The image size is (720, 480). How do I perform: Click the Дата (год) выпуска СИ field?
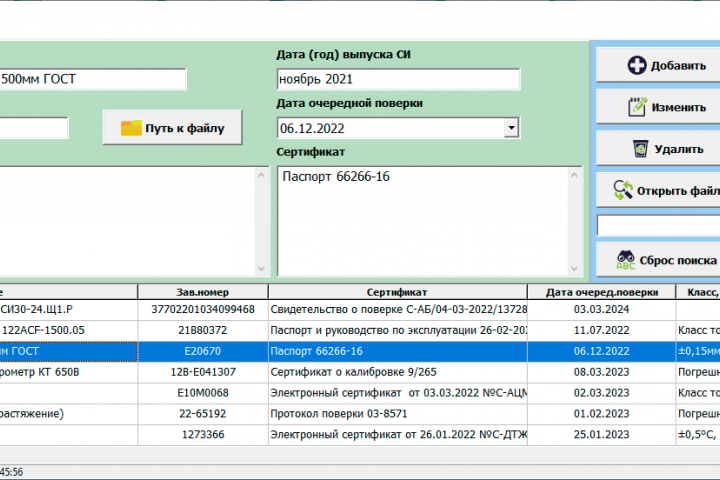pos(398,79)
